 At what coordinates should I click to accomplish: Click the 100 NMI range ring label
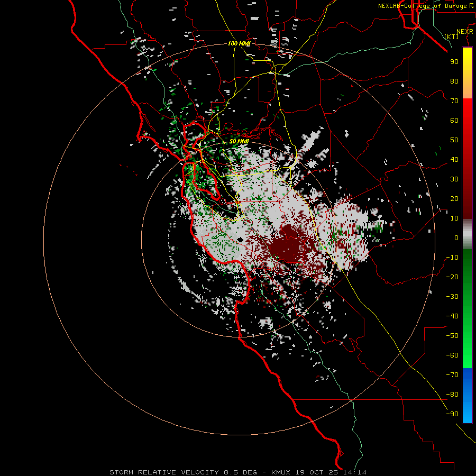click(x=239, y=43)
